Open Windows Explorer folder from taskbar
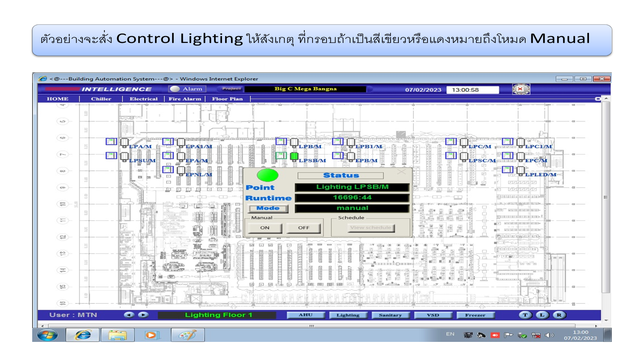 117,335
